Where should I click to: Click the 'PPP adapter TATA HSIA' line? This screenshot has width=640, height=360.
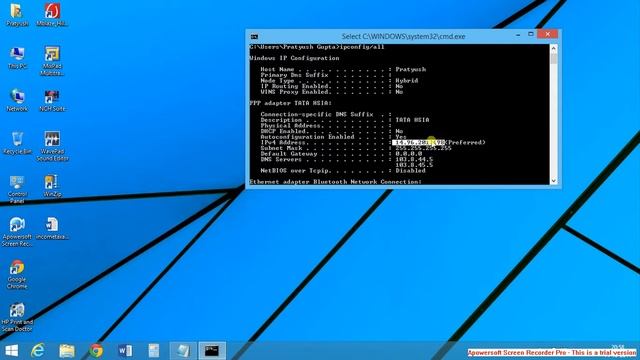coord(290,103)
